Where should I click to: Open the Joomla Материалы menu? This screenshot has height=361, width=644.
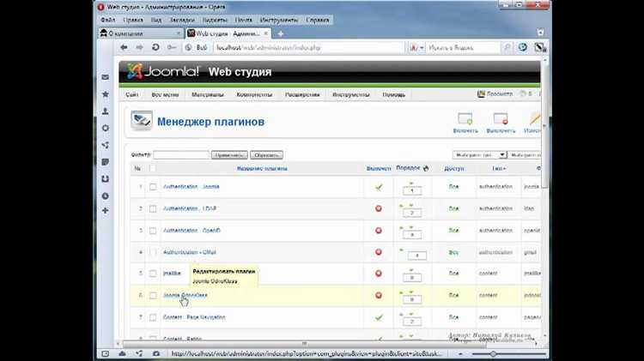click(208, 95)
